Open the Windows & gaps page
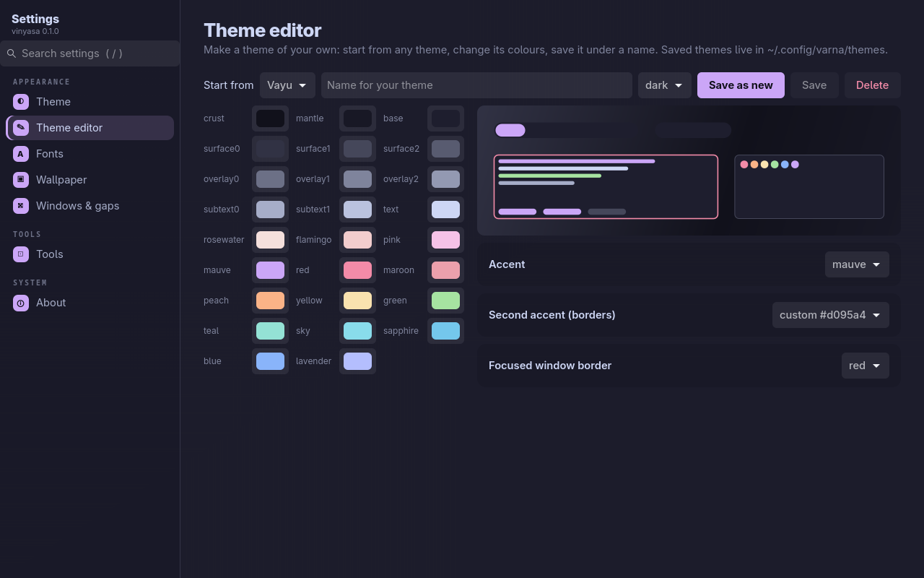Screen dimensions: 924x578 pos(90,206)
